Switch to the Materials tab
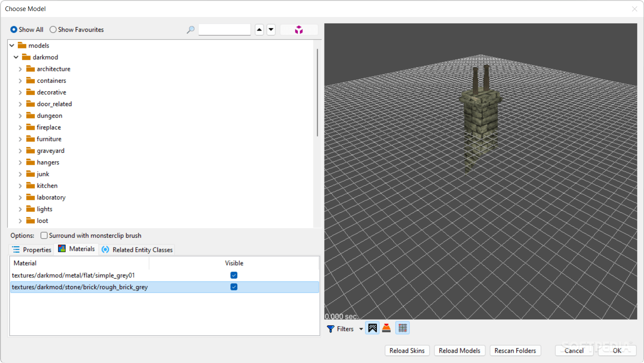The image size is (644, 363). click(x=76, y=249)
